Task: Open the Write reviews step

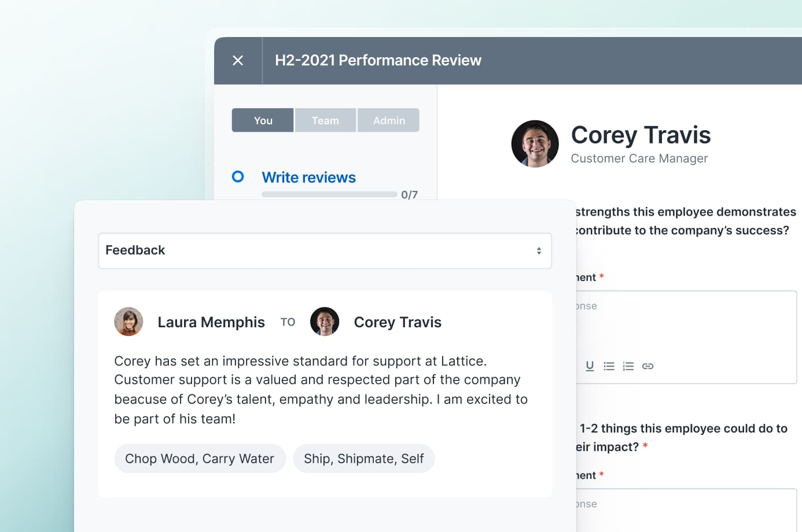Action: point(308,177)
